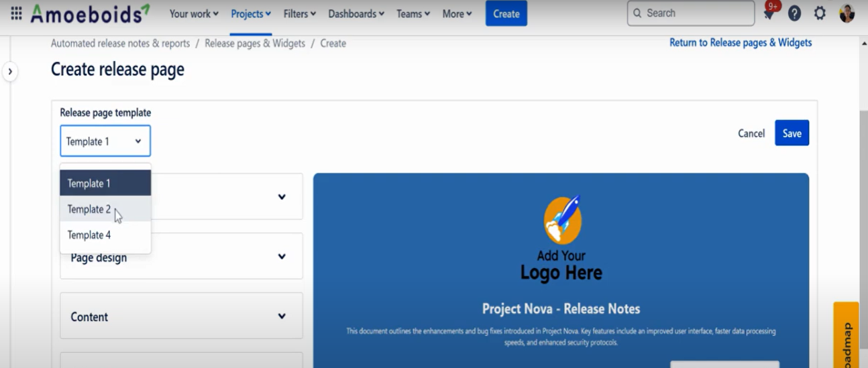Screen dimensions: 868x368
Task: Open the Teams menu
Action: click(x=413, y=13)
